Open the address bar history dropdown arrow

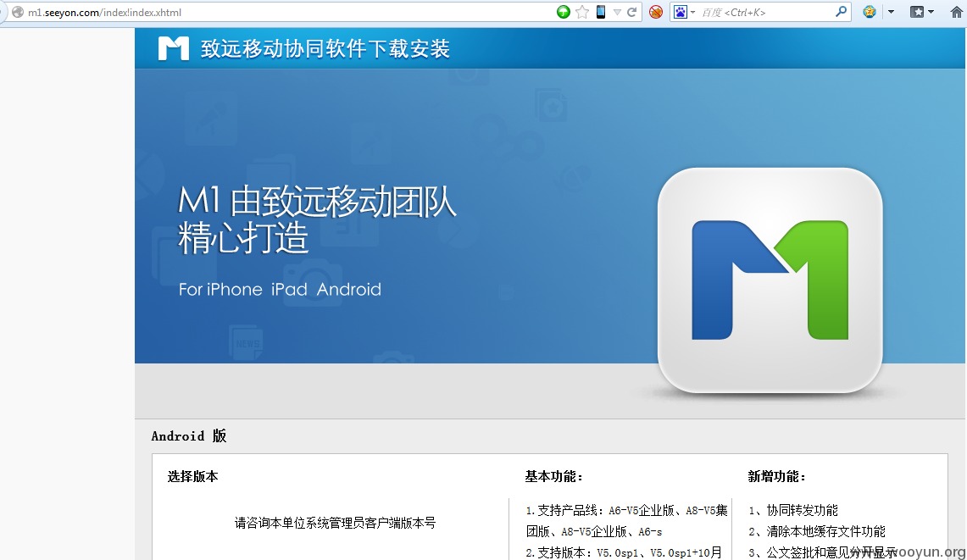[x=617, y=13]
